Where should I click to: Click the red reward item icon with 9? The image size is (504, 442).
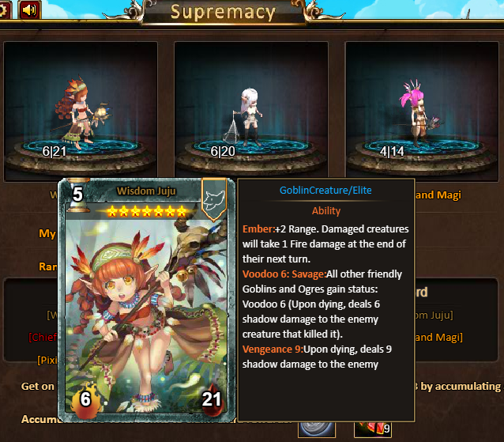(x=373, y=429)
